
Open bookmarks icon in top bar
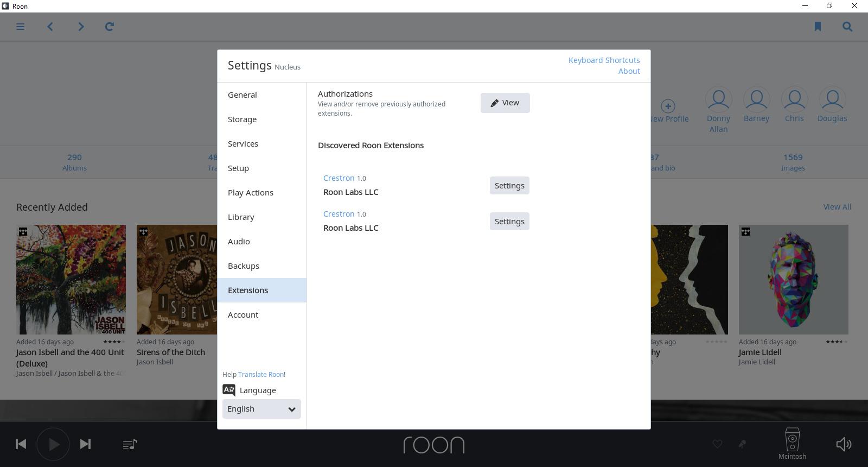tap(818, 27)
